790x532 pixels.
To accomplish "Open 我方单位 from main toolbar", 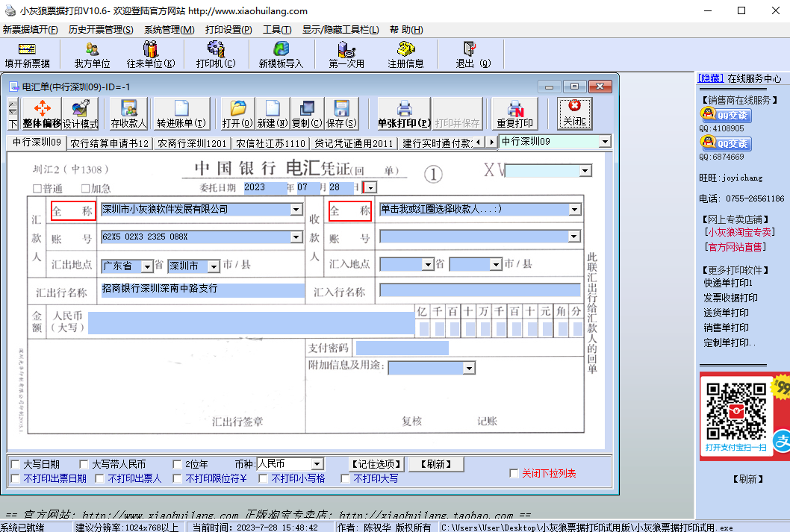I will point(92,55).
